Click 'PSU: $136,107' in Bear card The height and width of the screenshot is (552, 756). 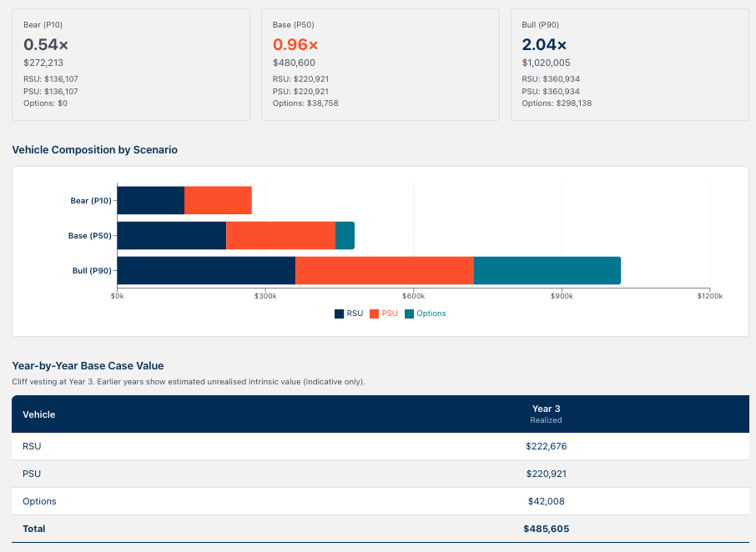click(51, 92)
